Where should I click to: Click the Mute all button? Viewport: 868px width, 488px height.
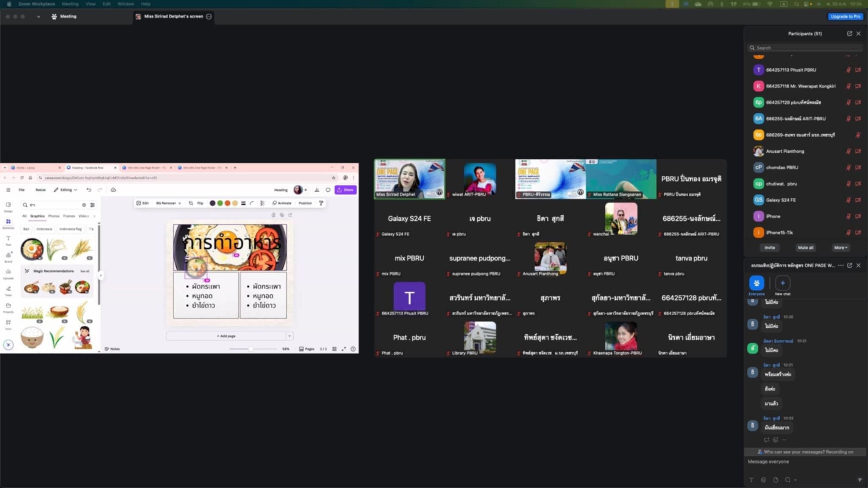[x=805, y=247]
